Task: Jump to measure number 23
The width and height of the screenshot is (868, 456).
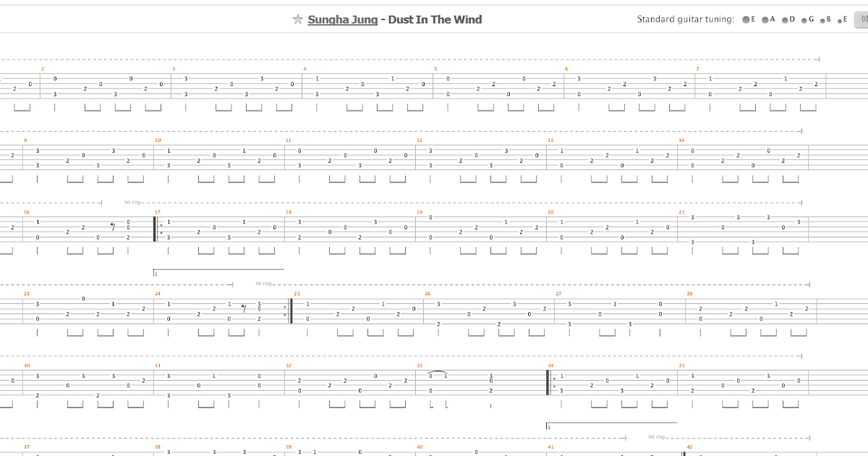Action: click(x=26, y=294)
